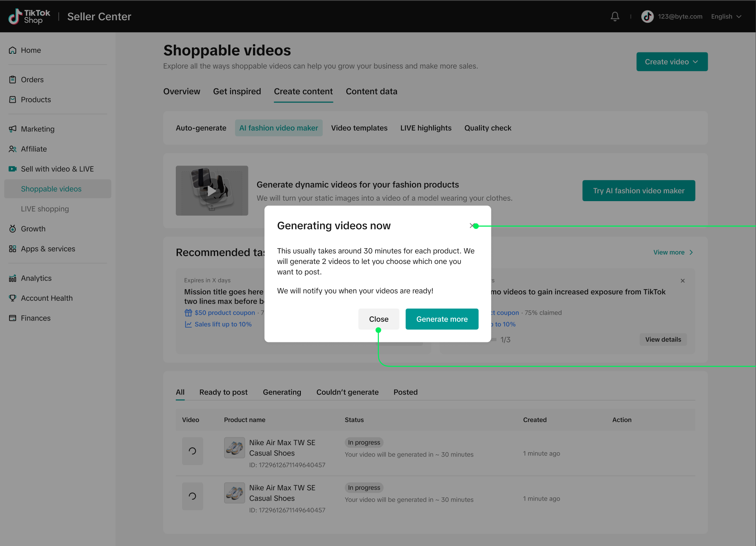Click the TikTok Shop logo

tap(29, 17)
